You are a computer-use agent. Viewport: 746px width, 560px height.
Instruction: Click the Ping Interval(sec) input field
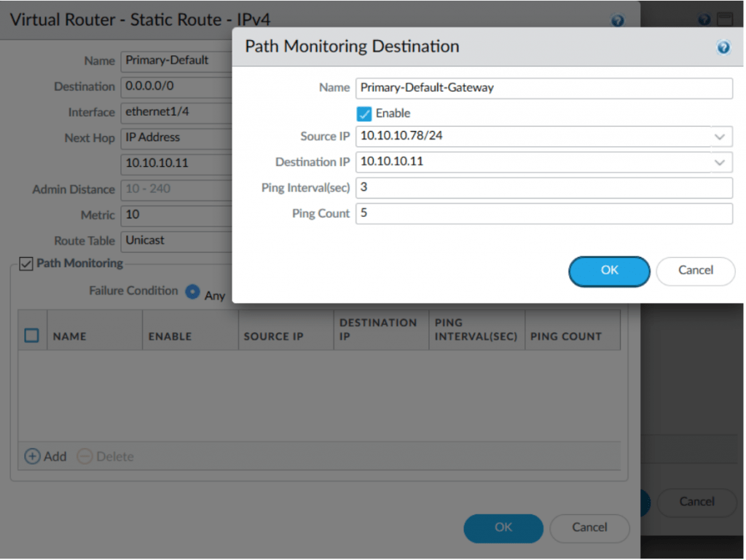pyautogui.click(x=543, y=188)
